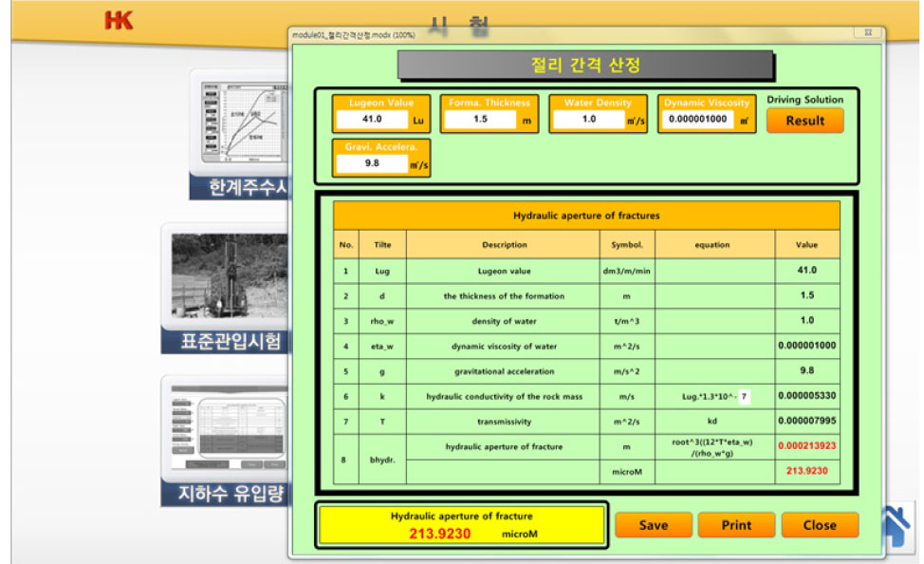The height and width of the screenshot is (564, 924).
Task: Click the 'Value' column header
Action: click(806, 245)
